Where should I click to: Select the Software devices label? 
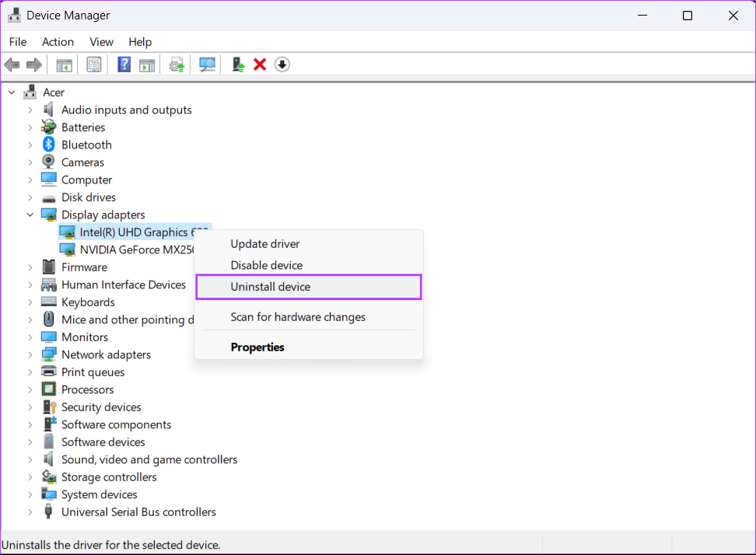[x=103, y=442]
